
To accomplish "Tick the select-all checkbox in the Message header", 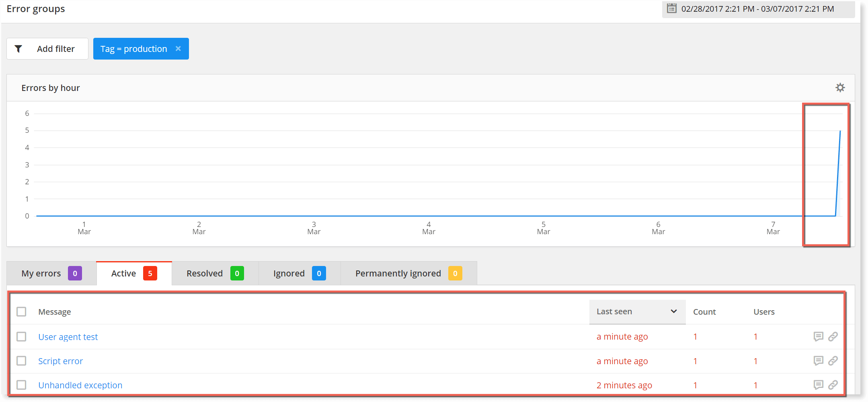I will pos(21,311).
